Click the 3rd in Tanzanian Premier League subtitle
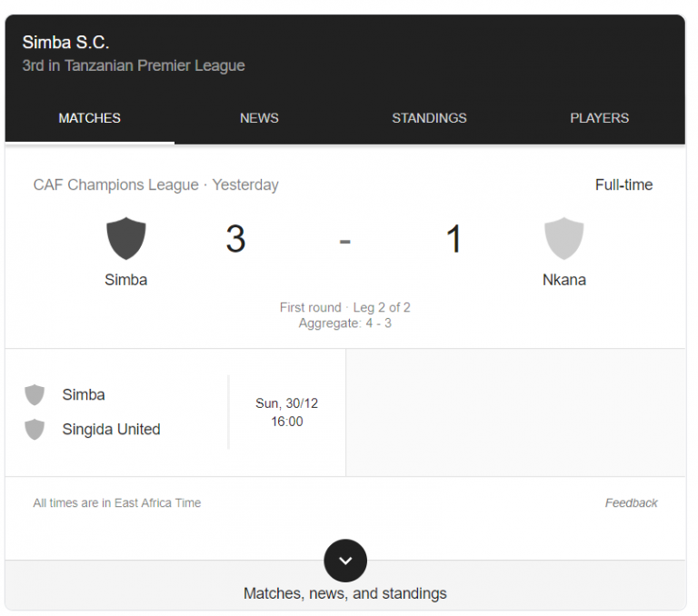The height and width of the screenshot is (616, 698). 134,65
